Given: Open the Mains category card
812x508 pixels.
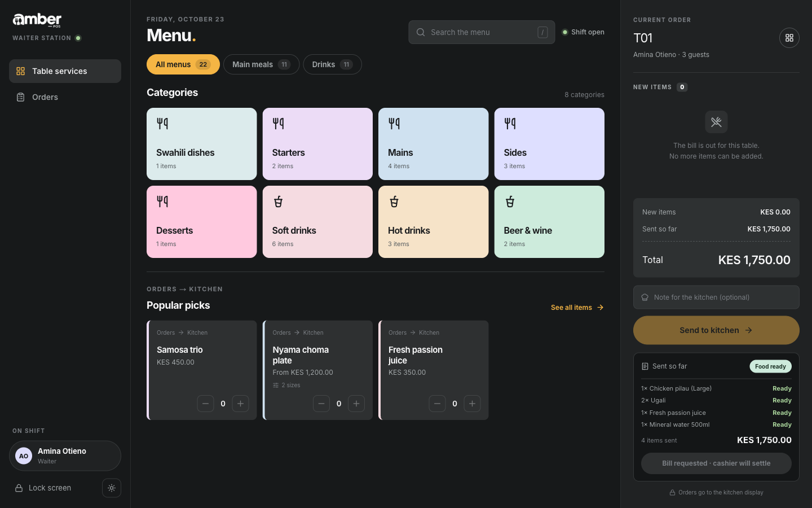Looking at the screenshot, I should point(434,144).
